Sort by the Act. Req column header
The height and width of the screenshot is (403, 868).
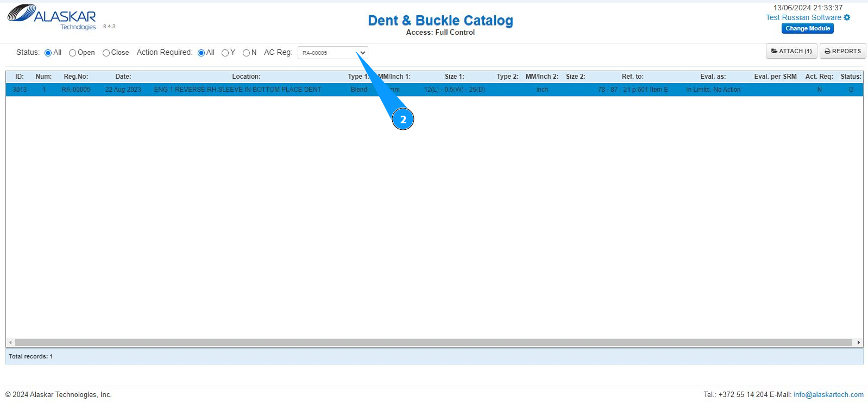click(819, 77)
